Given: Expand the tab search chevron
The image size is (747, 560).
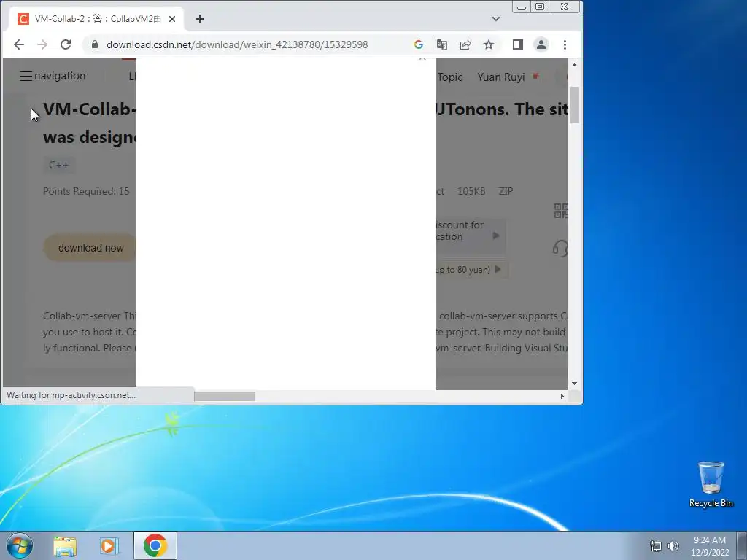Looking at the screenshot, I should 495,19.
